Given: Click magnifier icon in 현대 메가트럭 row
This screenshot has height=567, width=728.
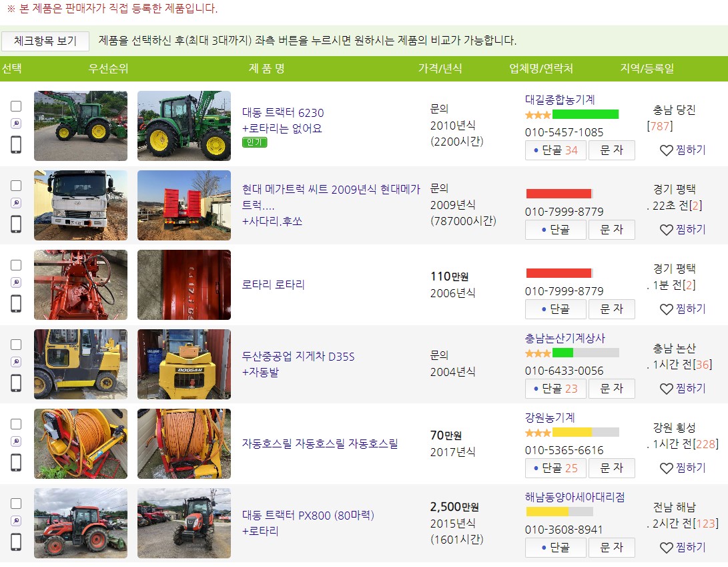Looking at the screenshot, I should 16,202.
